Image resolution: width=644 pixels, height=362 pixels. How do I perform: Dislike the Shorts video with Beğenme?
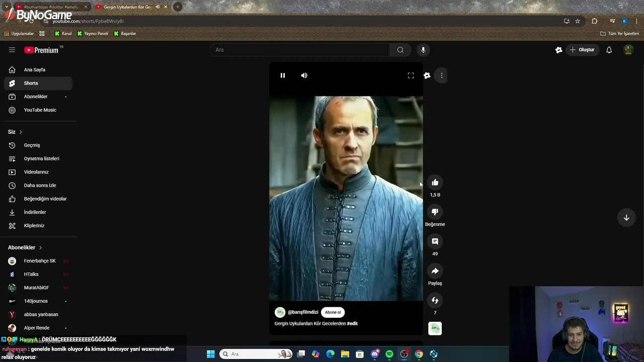[x=435, y=212]
